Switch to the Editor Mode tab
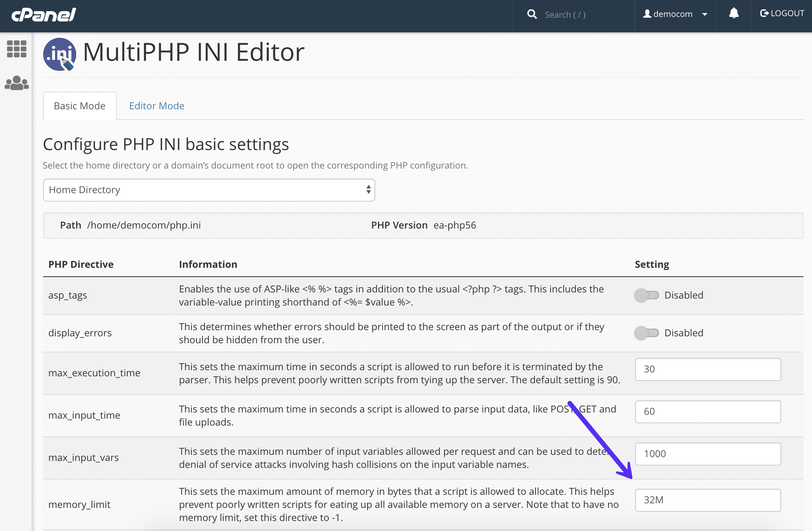Viewport: 812px width, 531px height. pyautogui.click(x=157, y=105)
